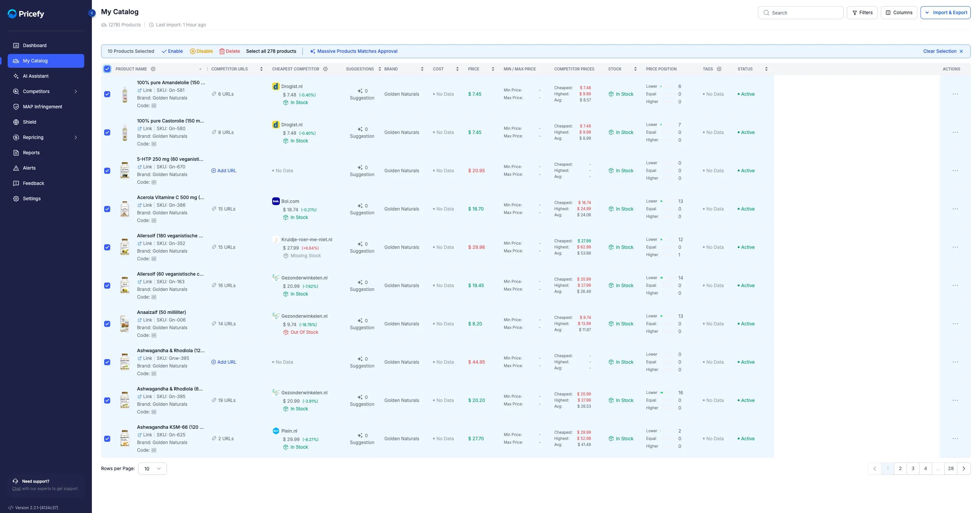This screenshot has height=513, width=980.
Task: Uncheck the 100% pure Castorolie row checkbox
Action: click(x=107, y=132)
